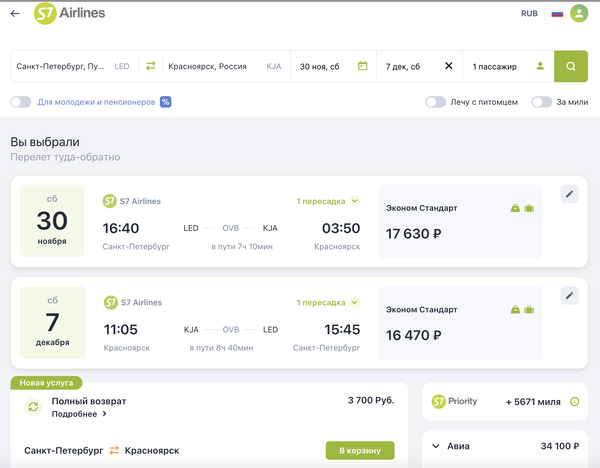This screenshot has height=468, width=600.
Task: Change currency RUB selector
Action: pyautogui.click(x=529, y=13)
